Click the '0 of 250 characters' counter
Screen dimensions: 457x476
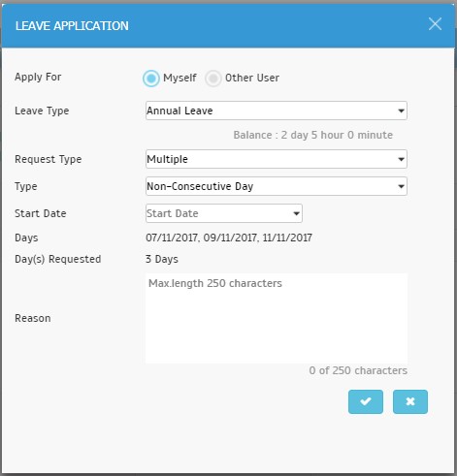click(x=358, y=370)
